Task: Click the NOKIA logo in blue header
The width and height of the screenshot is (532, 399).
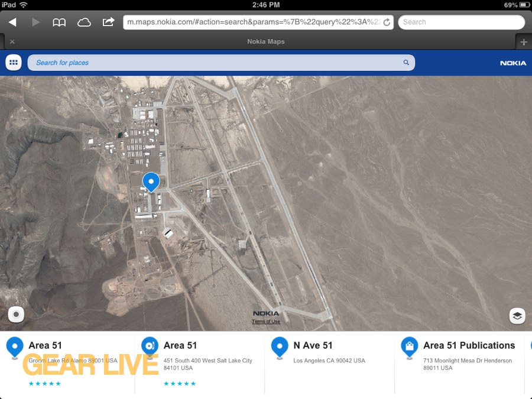Action: point(513,63)
